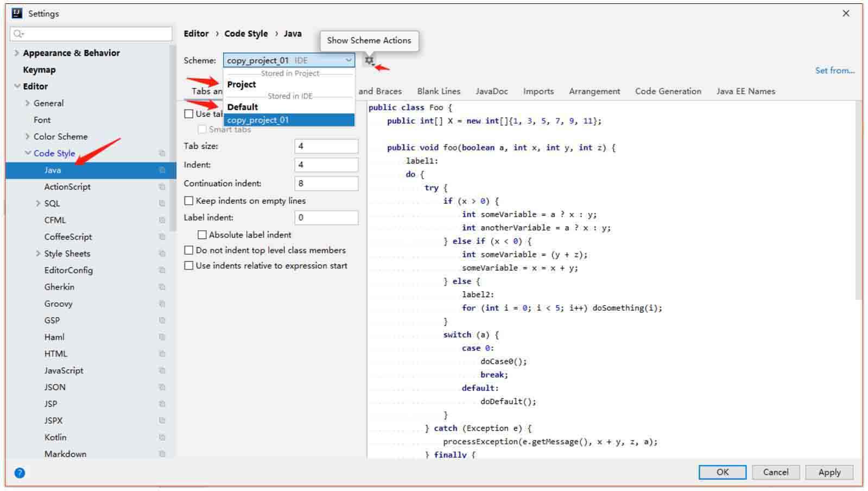Click the copy icon next to Code Style
The image size is (868, 491).
pos(162,153)
